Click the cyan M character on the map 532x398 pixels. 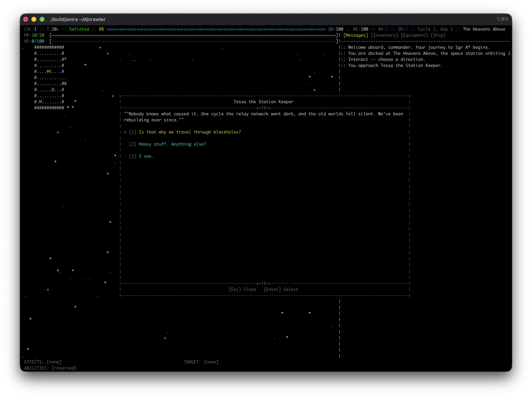(x=40, y=102)
